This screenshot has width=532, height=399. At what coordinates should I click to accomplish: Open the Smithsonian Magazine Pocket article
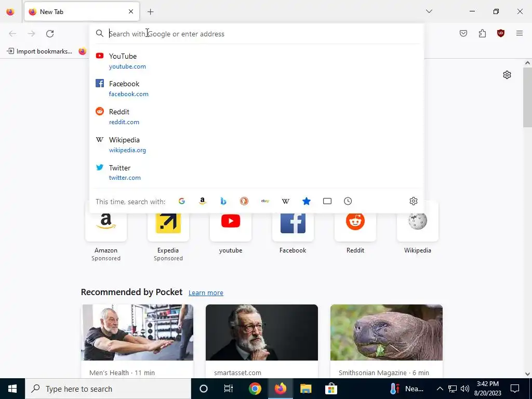(387, 341)
